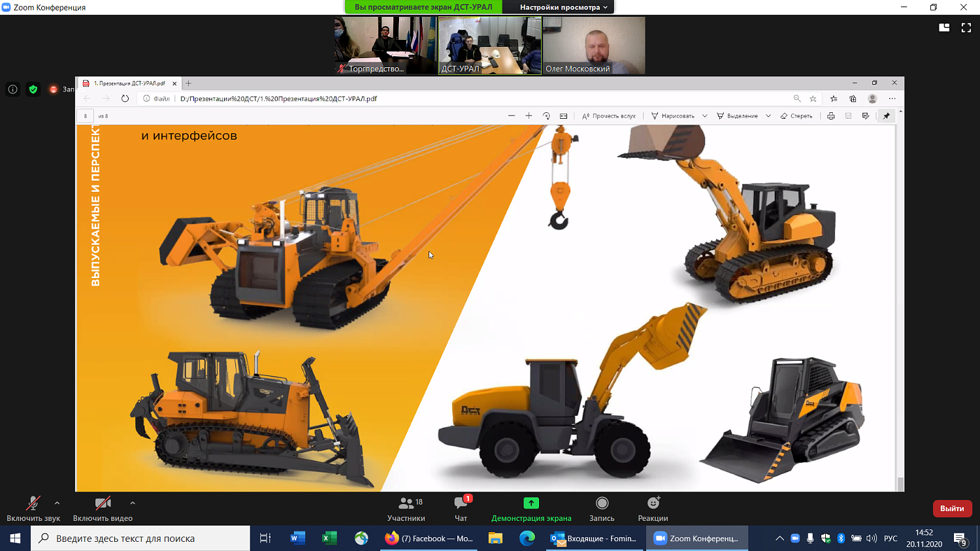980x551 pixels.
Task: Zoom in the PDF with plus
Action: [x=529, y=116]
